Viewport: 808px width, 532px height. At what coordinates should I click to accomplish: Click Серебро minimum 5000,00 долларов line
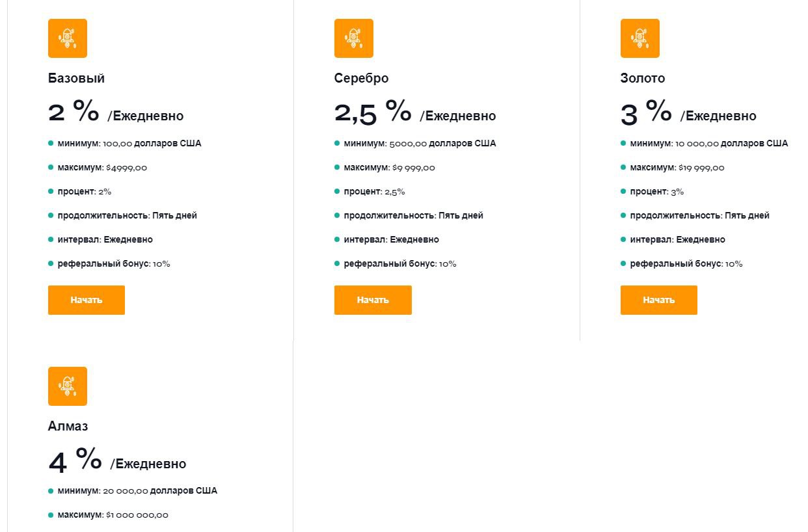point(415,144)
